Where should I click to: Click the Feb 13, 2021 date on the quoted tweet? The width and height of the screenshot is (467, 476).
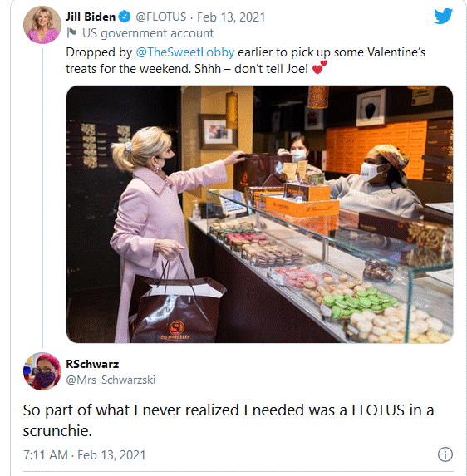coord(231,17)
